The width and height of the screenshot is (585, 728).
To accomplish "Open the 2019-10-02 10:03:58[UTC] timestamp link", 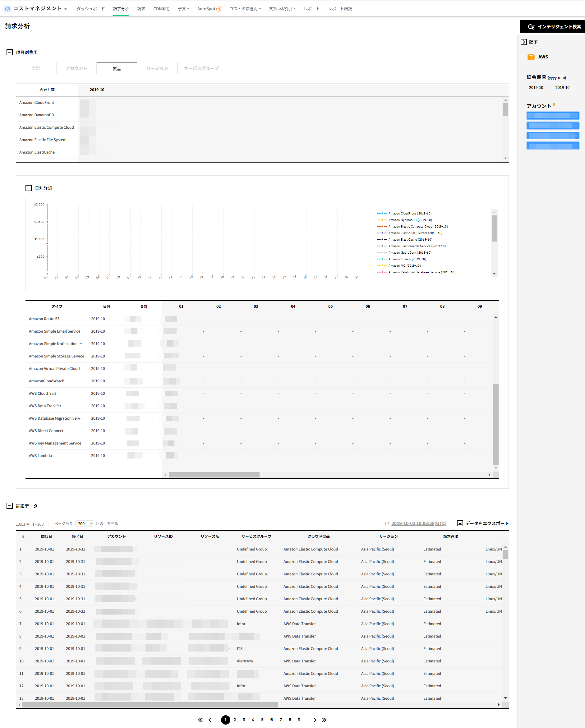I will pyautogui.click(x=419, y=523).
